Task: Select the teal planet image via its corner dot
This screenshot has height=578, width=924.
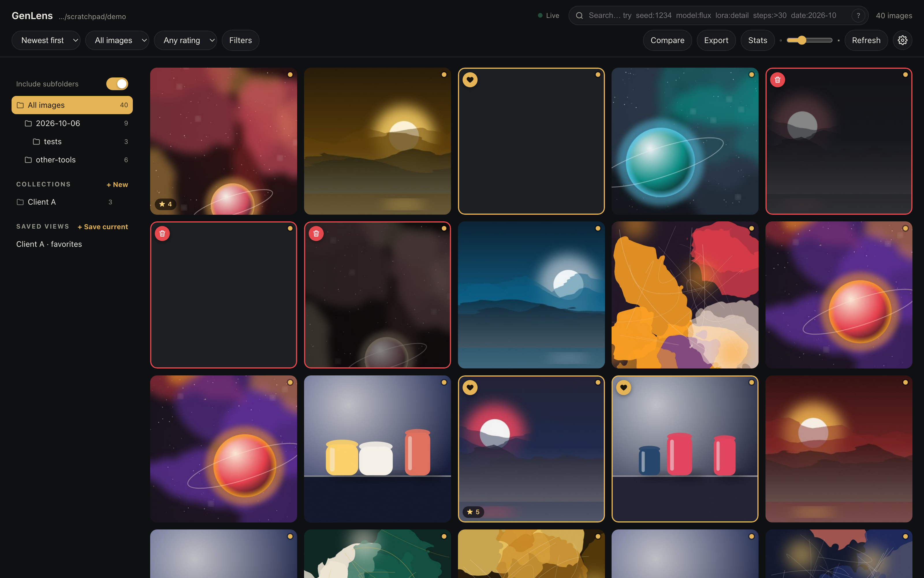Action: coord(751,75)
